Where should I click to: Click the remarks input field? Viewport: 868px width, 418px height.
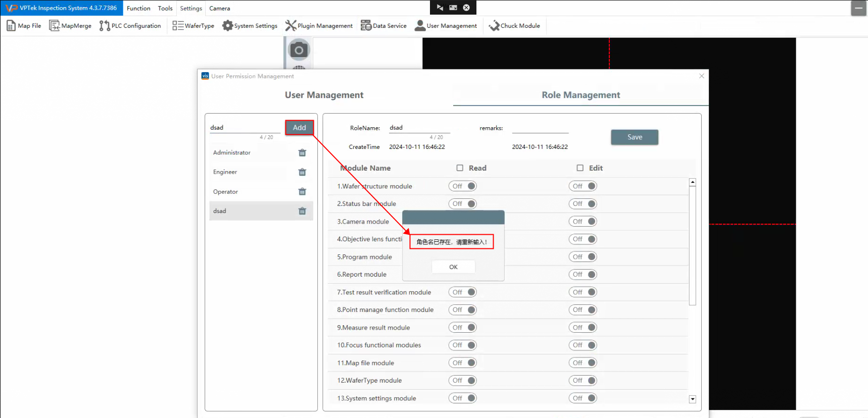[x=540, y=128]
